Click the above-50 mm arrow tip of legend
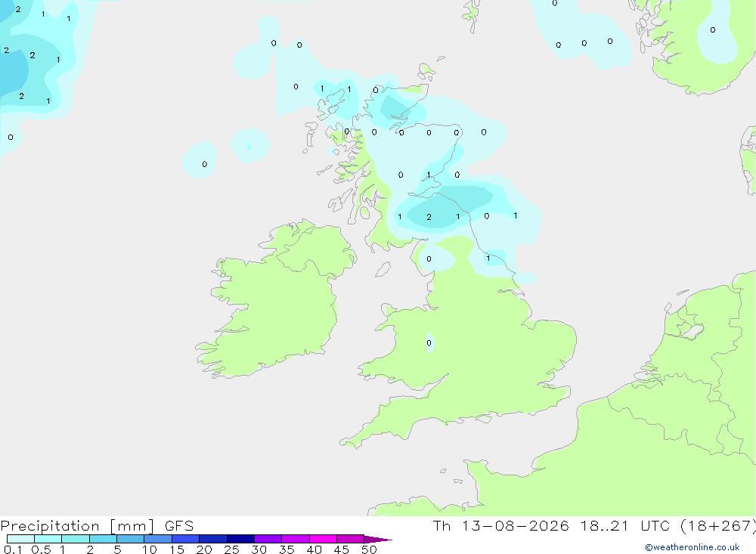Screen dimensions: 756x554 tap(377, 539)
